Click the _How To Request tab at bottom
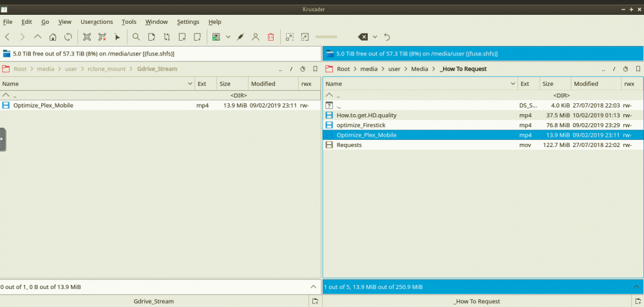Screen dimensions: 644x307 (x=477, y=301)
